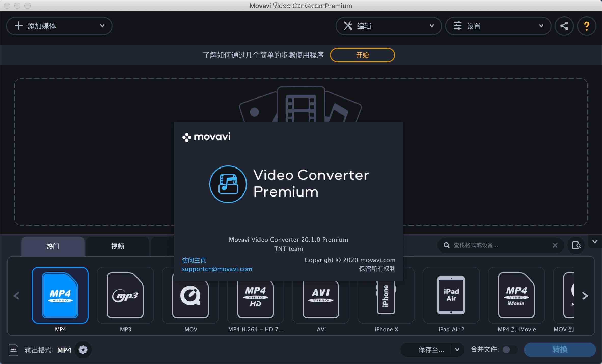The width and height of the screenshot is (602, 364).
Task: Open help via question mark icon
Action: [586, 26]
